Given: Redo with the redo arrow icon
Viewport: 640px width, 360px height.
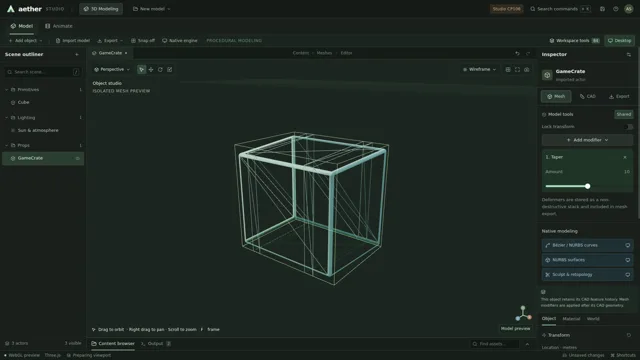Looking at the screenshot, I should click(528, 53).
